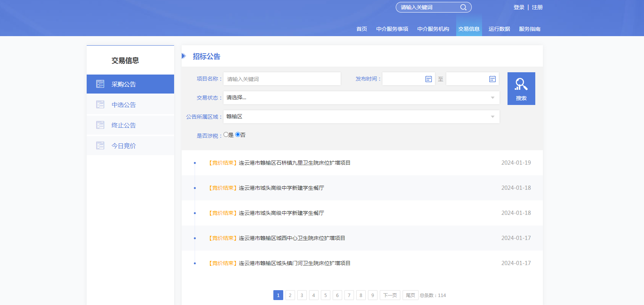Click the triangle icon beside 招标公告
Screen dimensions: 644x305
[x=184, y=56]
